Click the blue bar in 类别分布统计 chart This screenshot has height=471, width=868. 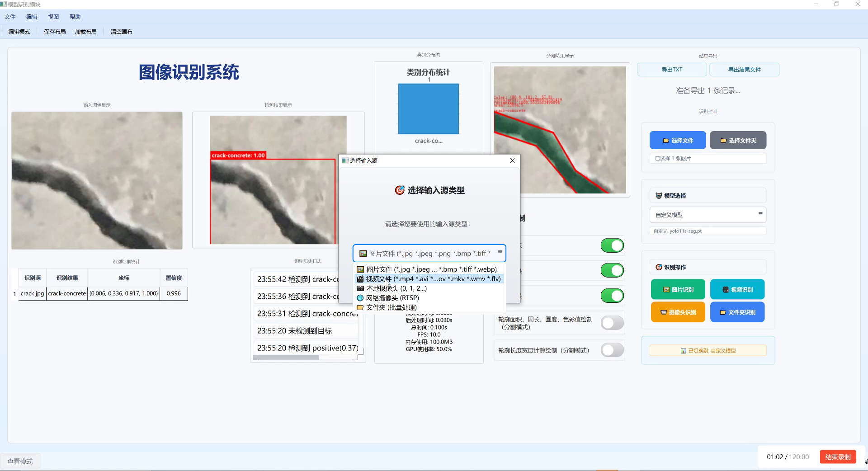(x=429, y=109)
